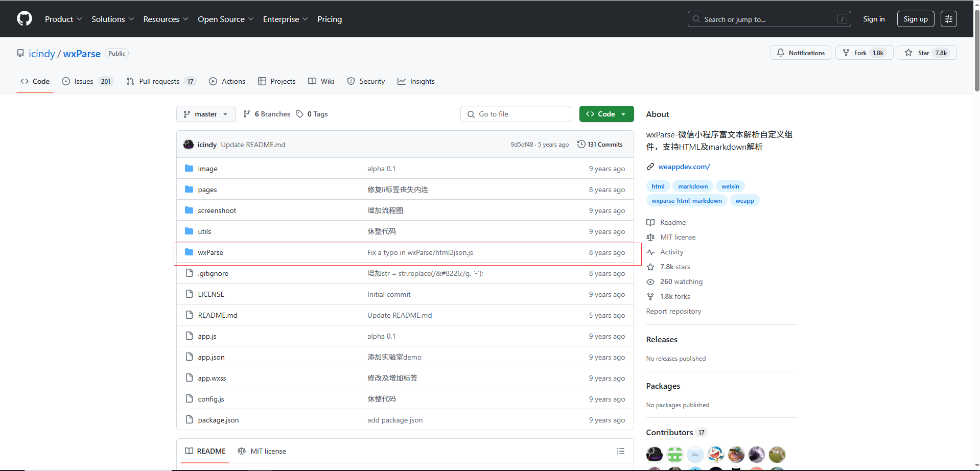Expand the Solutions menu
Image resolution: width=980 pixels, height=471 pixels.
(x=112, y=19)
